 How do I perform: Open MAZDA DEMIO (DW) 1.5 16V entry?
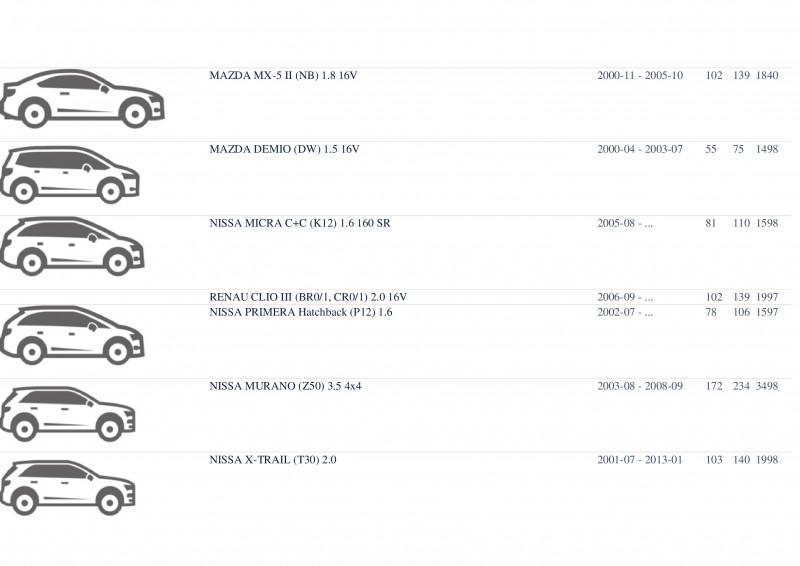284,150
